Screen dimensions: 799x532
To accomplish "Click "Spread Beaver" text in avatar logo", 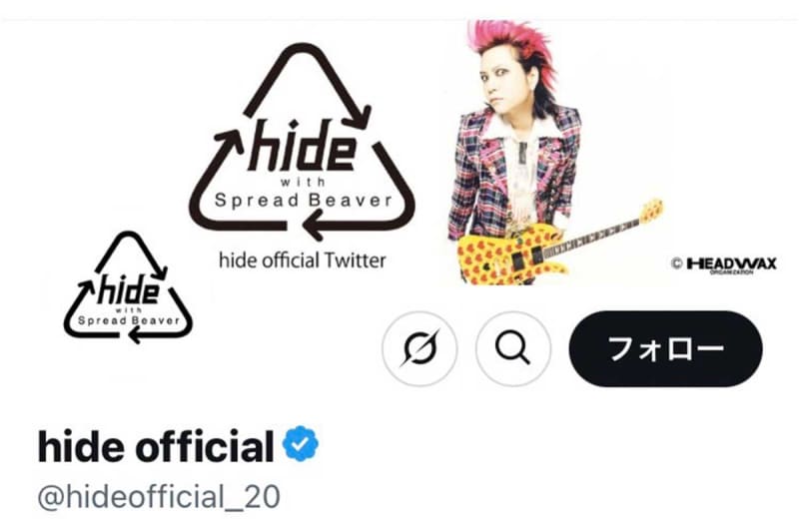I will pos(129,320).
